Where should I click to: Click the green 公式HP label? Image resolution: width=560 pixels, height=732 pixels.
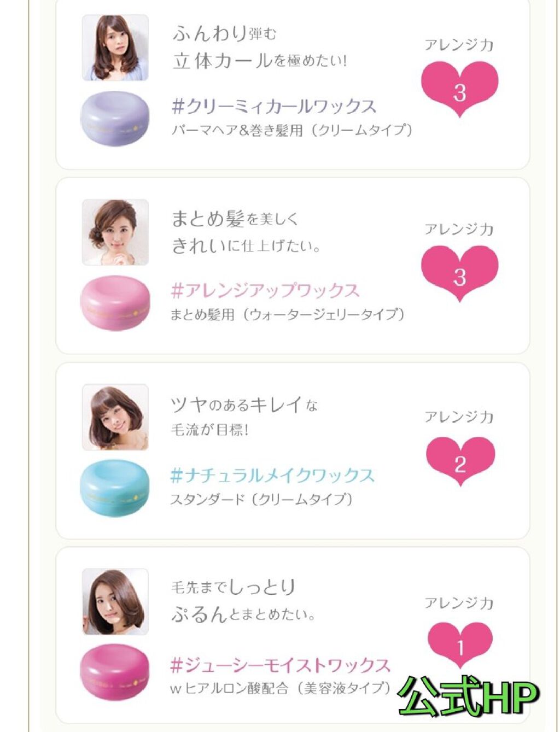[x=468, y=696]
